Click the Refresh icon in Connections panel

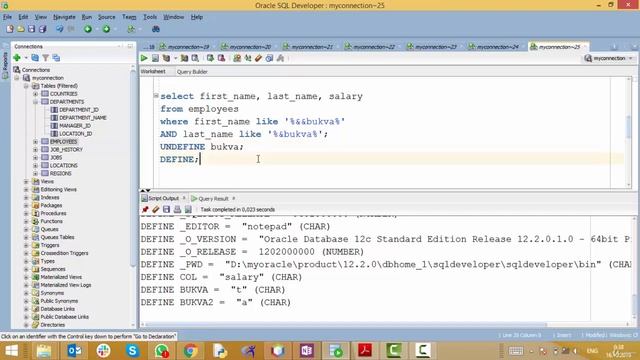(35, 58)
